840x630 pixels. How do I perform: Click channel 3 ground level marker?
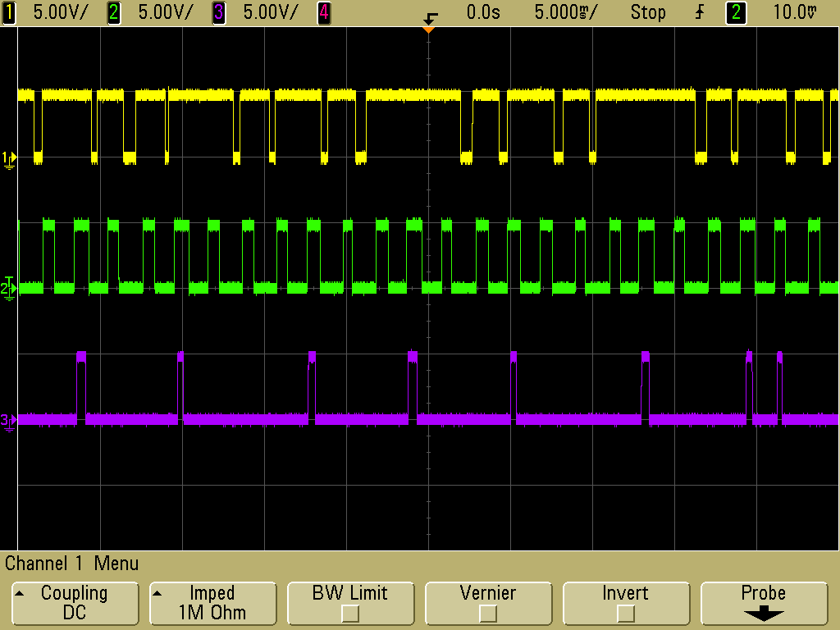pos(8,421)
